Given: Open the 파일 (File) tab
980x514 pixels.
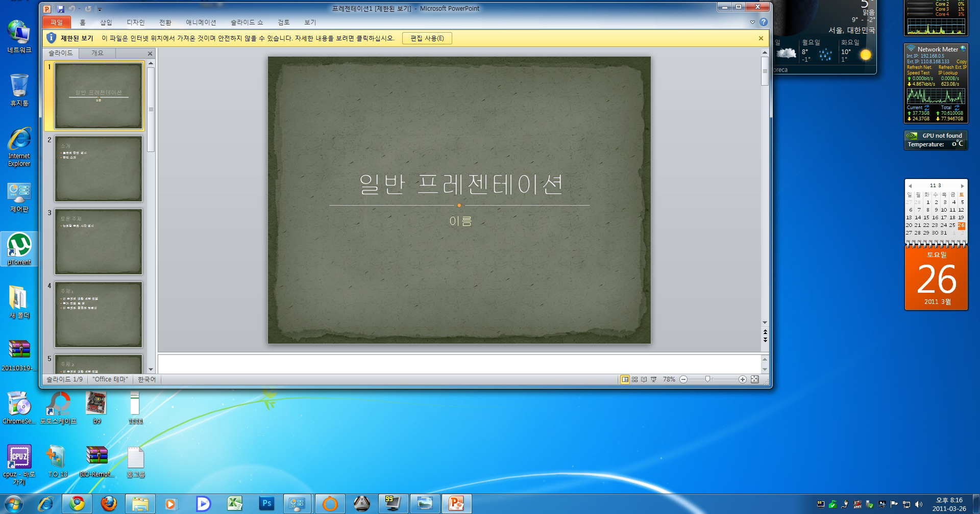Looking at the screenshot, I should click(56, 22).
